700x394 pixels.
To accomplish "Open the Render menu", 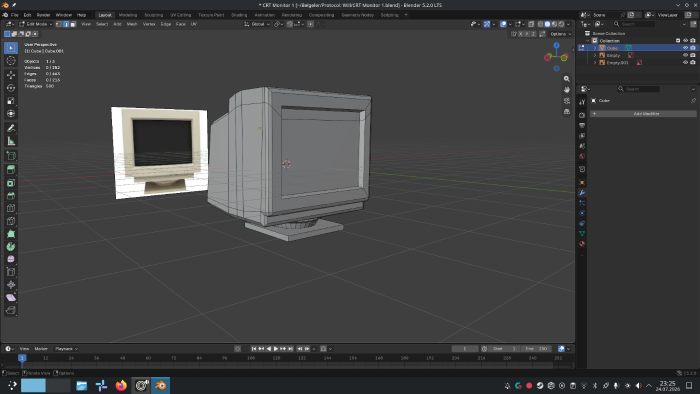I will coord(43,15).
